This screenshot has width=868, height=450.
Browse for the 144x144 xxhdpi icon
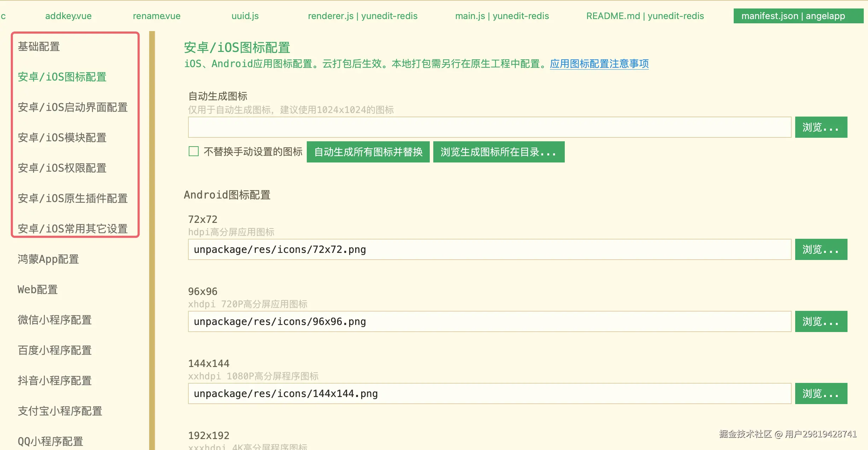point(821,393)
